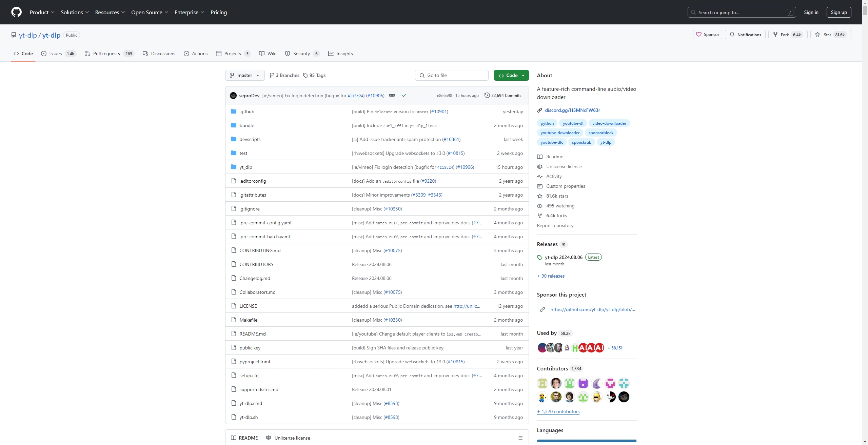Image resolution: width=868 pixels, height=445 pixels.
Task: Open Notifications bell button
Action: (x=745, y=35)
